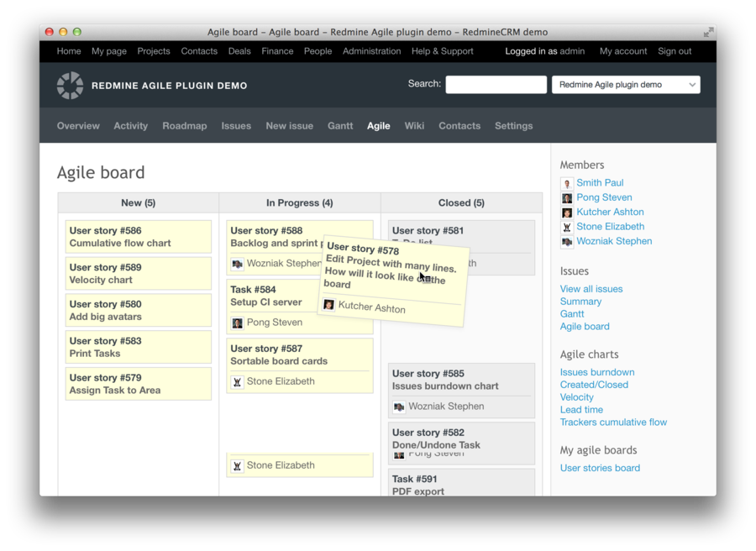Open the Summary link

pyautogui.click(x=580, y=302)
